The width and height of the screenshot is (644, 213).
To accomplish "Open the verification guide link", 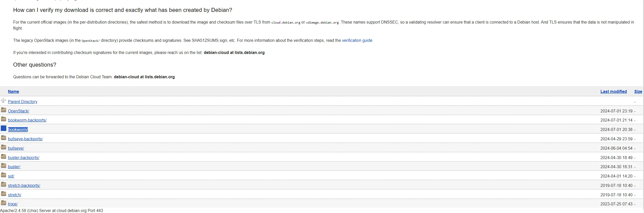I will pyautogui.click(x=357, y=41).
